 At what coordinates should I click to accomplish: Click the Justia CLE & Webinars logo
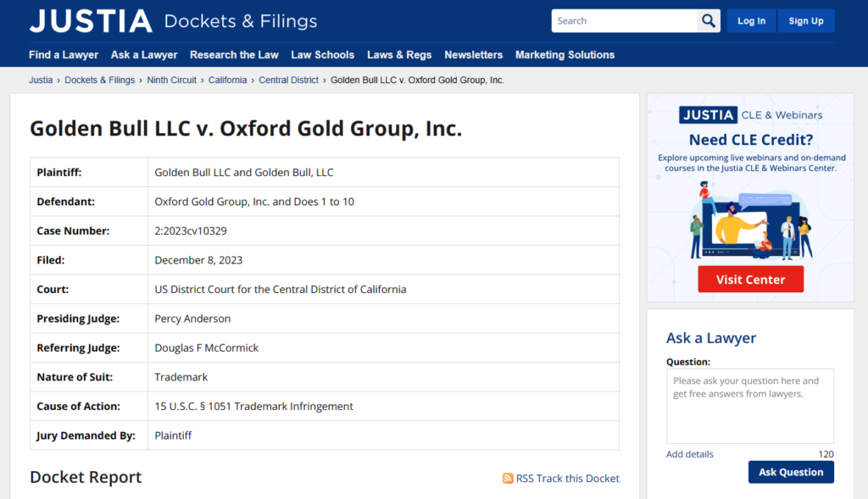[x=750, y=115]
